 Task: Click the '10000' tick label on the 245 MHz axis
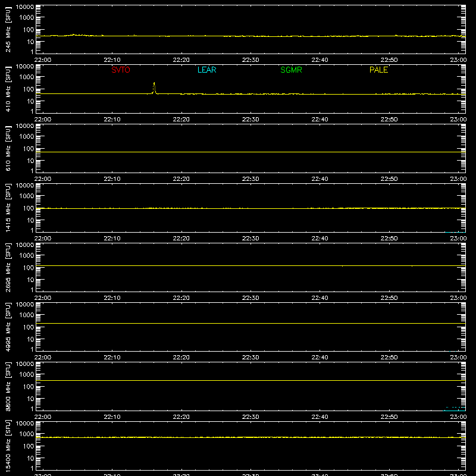[25, 7]
